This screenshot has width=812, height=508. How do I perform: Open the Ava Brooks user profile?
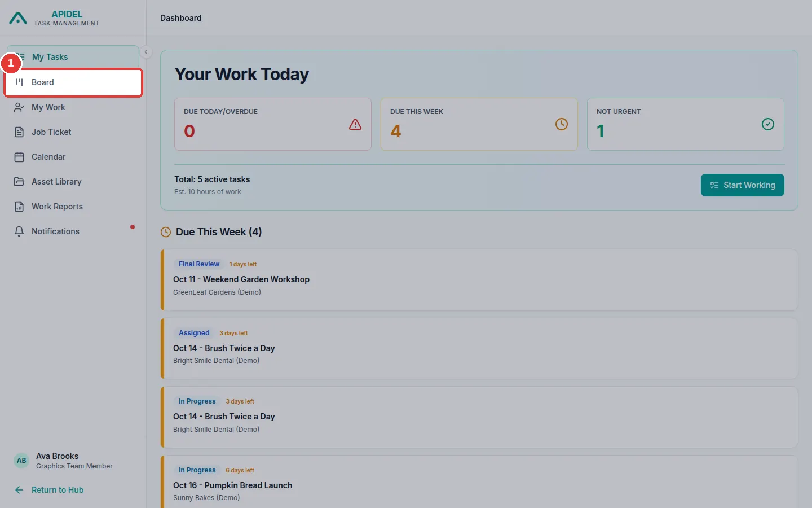point(73,461)
